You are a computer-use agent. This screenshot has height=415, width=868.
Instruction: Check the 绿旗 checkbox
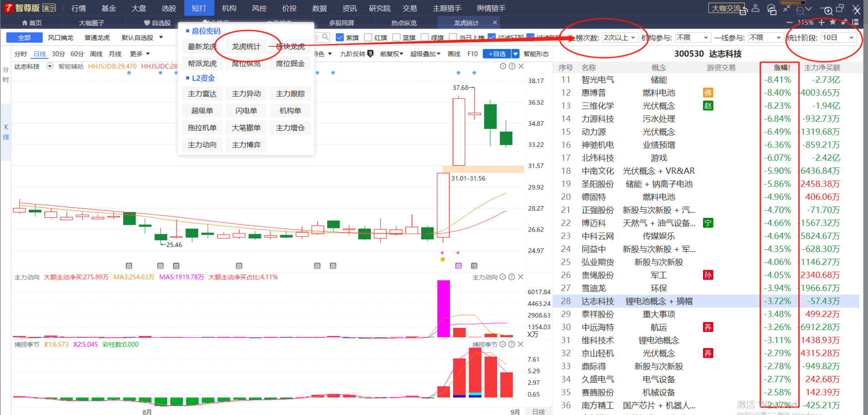click(x=425, y=37)
